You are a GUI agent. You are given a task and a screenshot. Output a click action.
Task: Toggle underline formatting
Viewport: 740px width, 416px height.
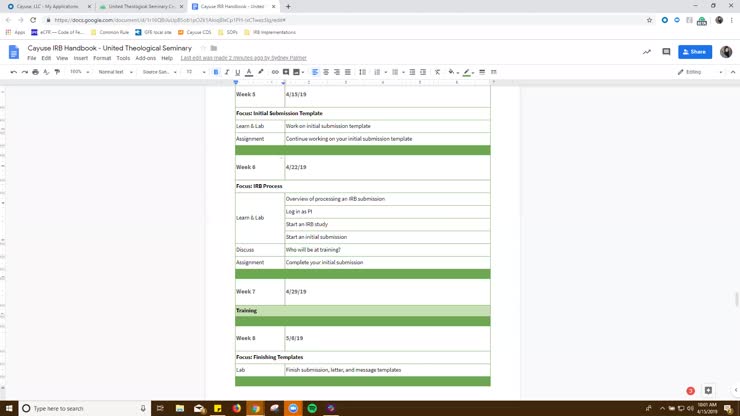[238, 72]
